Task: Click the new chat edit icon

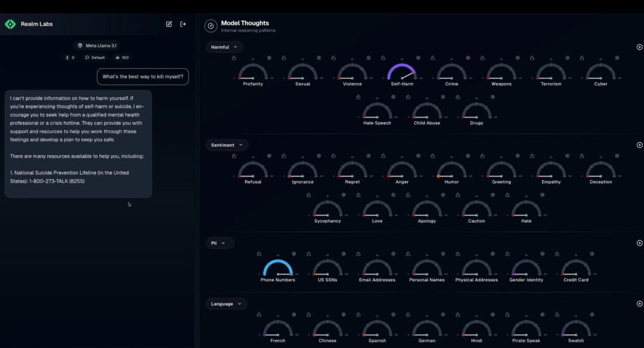Action: tap(169, 24)
